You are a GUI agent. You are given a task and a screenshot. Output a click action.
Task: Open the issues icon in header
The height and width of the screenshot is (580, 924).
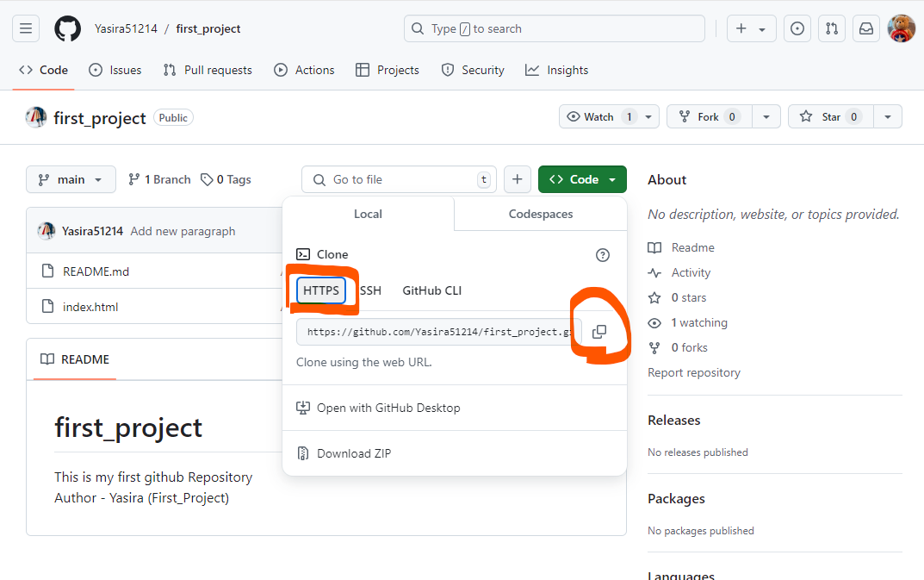[797, 28]
